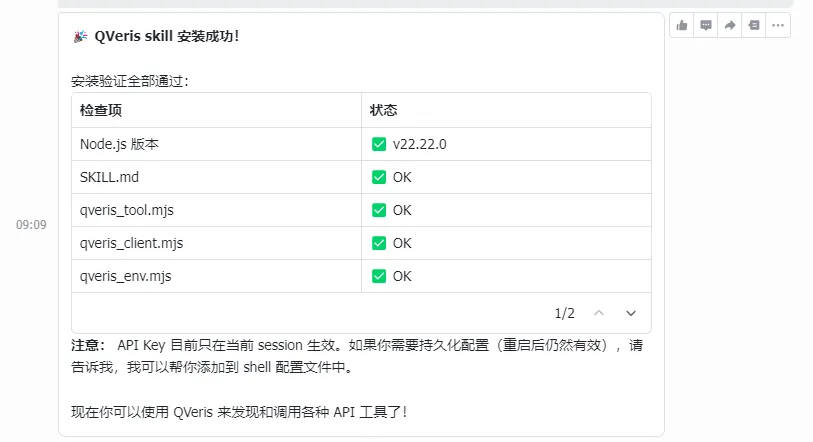Image resolution: width=813 pixels, height=442 pixels.
Task: Open the comment reply icon
Action: pos(706,25)
